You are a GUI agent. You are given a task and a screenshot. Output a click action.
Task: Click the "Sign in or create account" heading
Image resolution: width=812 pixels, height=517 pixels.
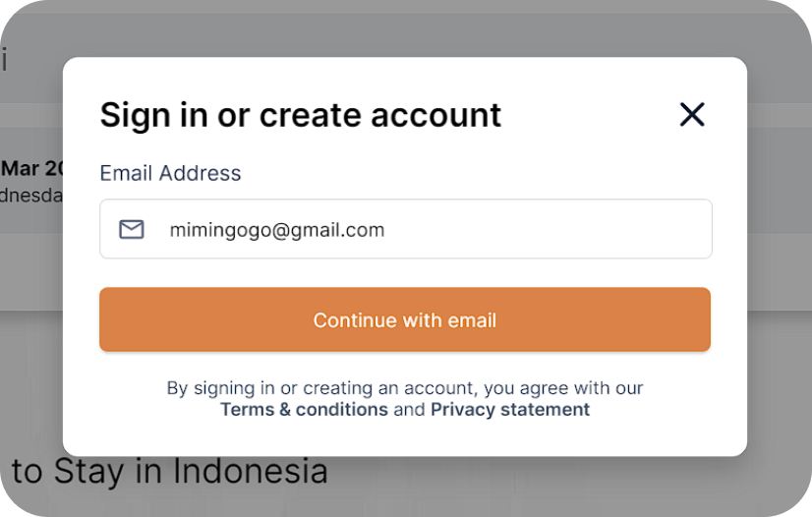300,115
